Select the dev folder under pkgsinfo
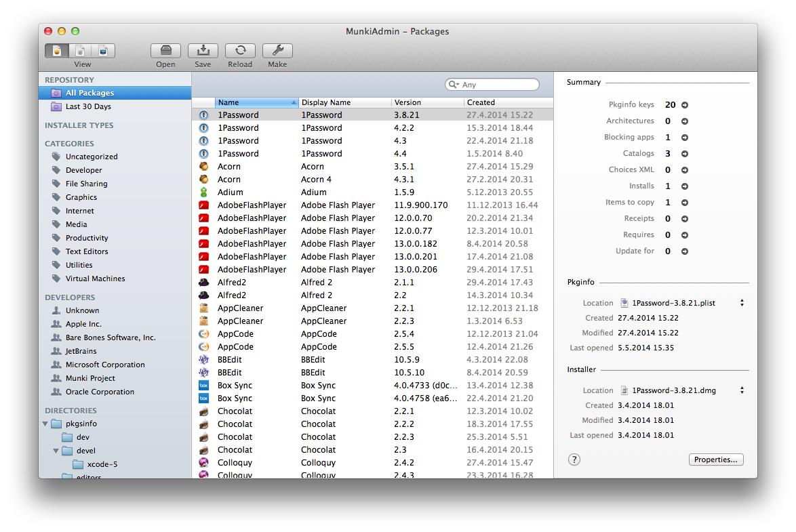 [115, 437]
